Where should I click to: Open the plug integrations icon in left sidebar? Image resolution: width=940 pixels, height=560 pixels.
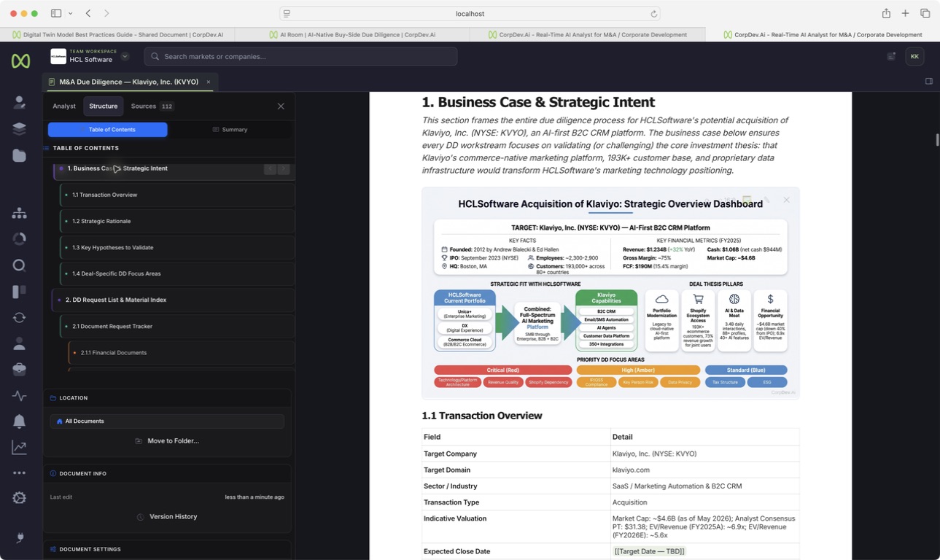(x=20, y=538)
